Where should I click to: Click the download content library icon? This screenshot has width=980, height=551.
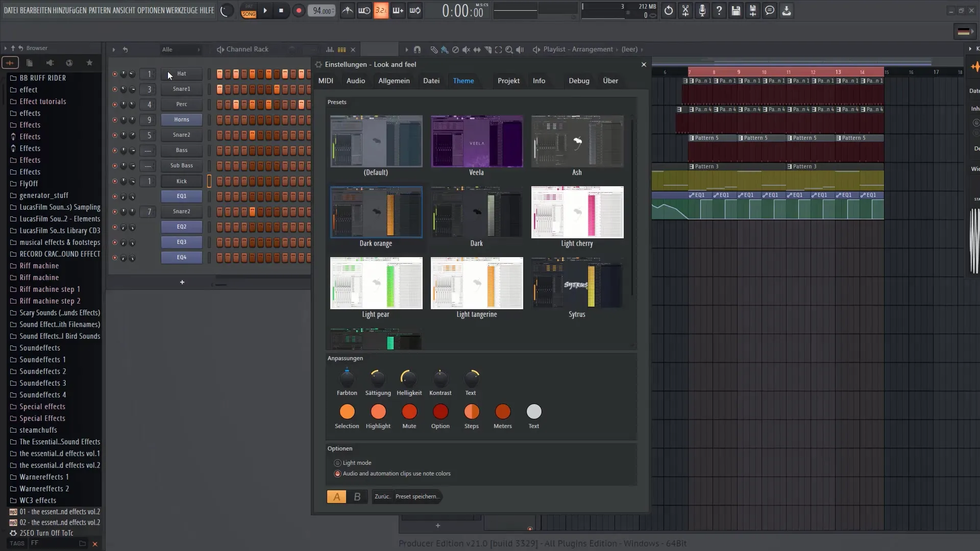(x=787, y=10)
